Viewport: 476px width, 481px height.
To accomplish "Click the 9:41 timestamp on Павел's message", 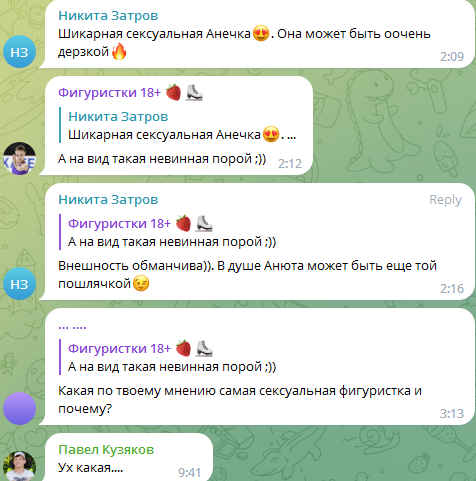I will 189,472.
